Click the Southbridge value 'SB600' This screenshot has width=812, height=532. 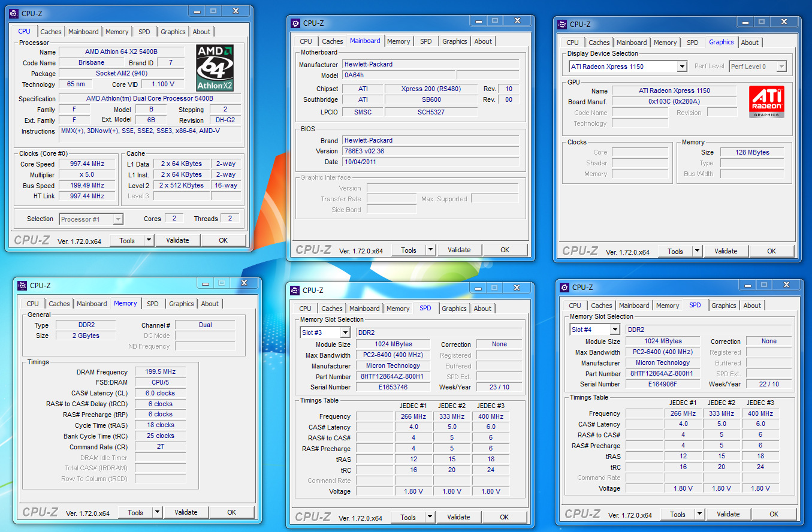[431, 99]
